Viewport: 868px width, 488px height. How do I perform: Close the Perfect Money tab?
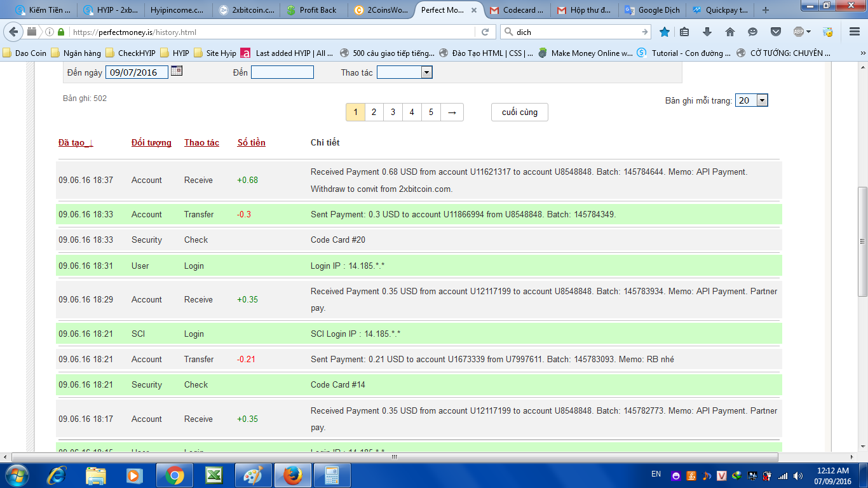tap(474, 10)
